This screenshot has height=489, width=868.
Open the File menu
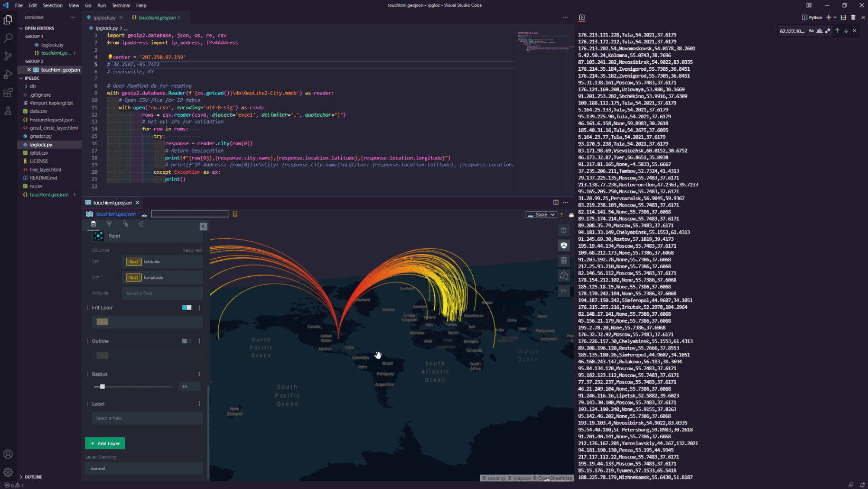pos(19,5)
